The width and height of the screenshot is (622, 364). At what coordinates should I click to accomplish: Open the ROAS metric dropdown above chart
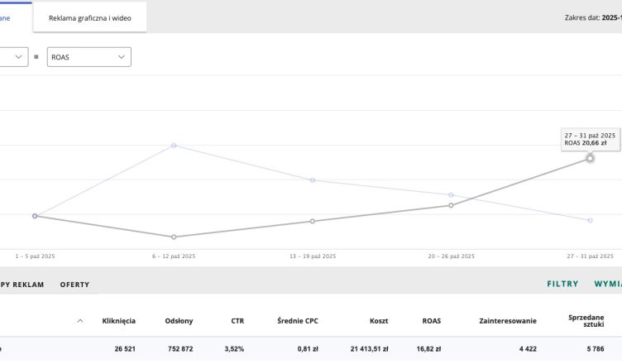pyautogui.click(x=89, y=57)
